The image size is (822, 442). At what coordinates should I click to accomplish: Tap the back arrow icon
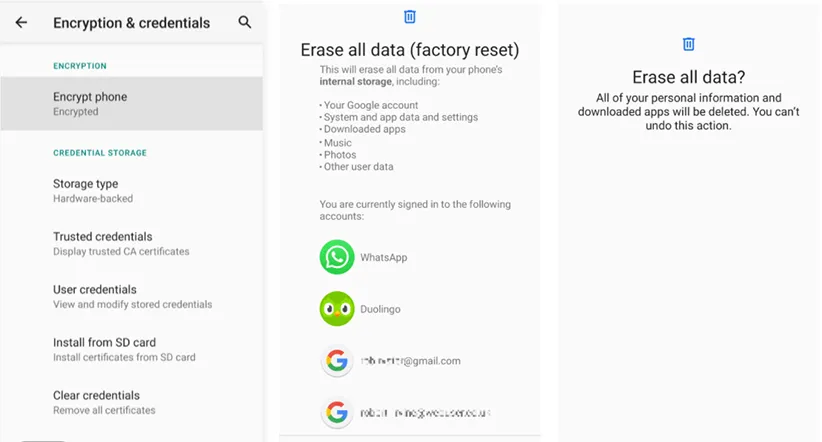coord(22,22)
